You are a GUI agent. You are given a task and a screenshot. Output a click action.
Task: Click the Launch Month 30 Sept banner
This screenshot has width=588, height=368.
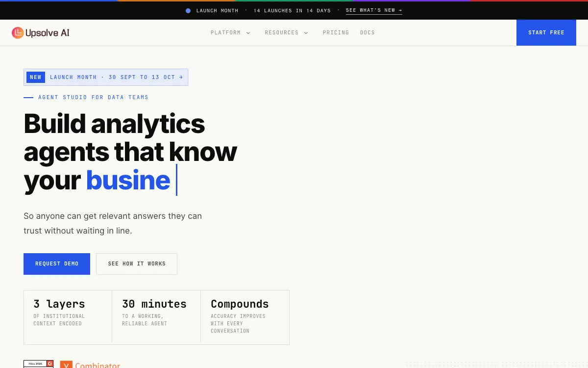[x=106, y=77]
